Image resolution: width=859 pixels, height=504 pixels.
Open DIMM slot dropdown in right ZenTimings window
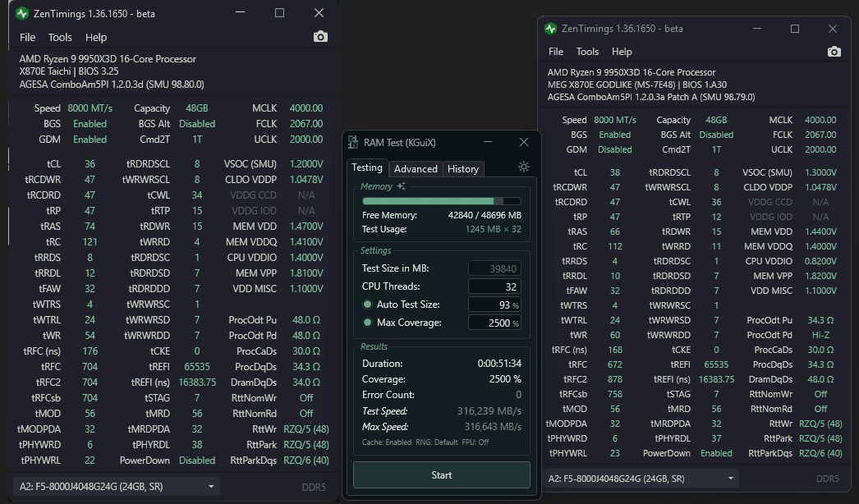[641, 479]
